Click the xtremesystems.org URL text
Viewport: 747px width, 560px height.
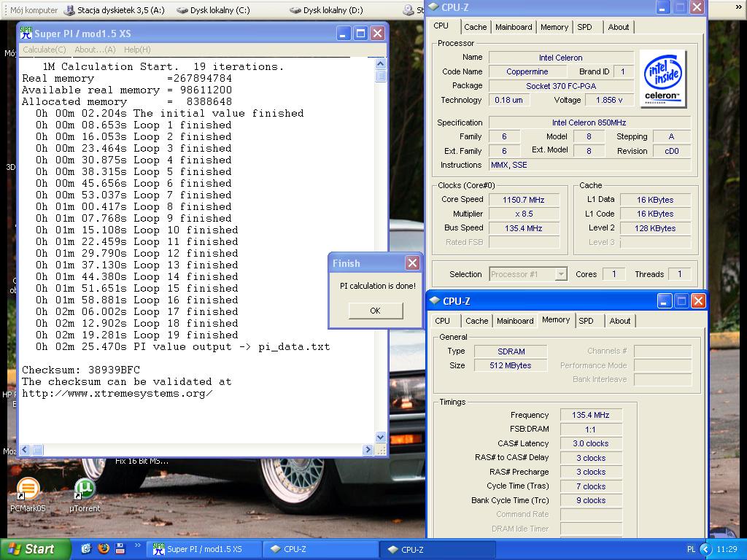coord(117,393)
